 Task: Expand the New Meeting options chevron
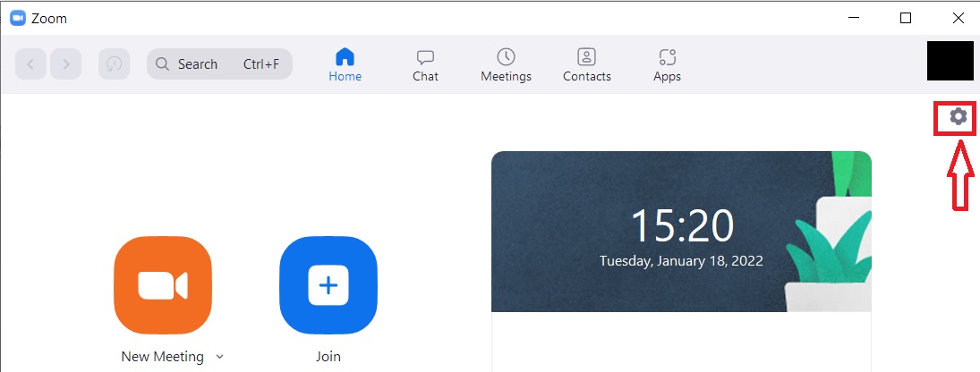(x=220, y=357)
